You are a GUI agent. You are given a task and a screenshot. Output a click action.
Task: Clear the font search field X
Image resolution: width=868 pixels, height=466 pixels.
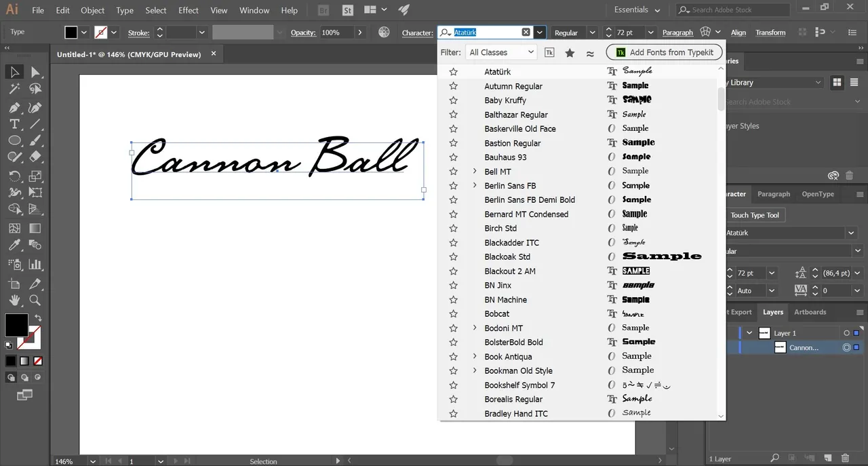coord(526,32)
